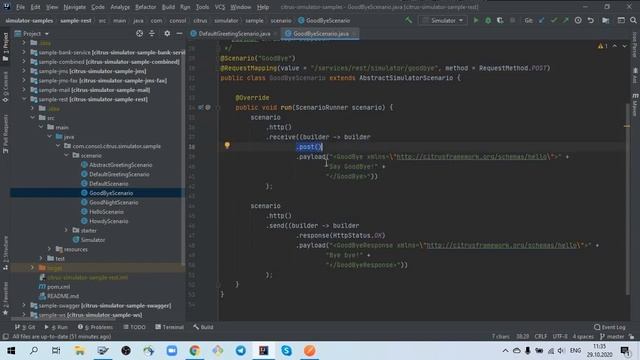Open Project panel settings gear

point(167,33)
